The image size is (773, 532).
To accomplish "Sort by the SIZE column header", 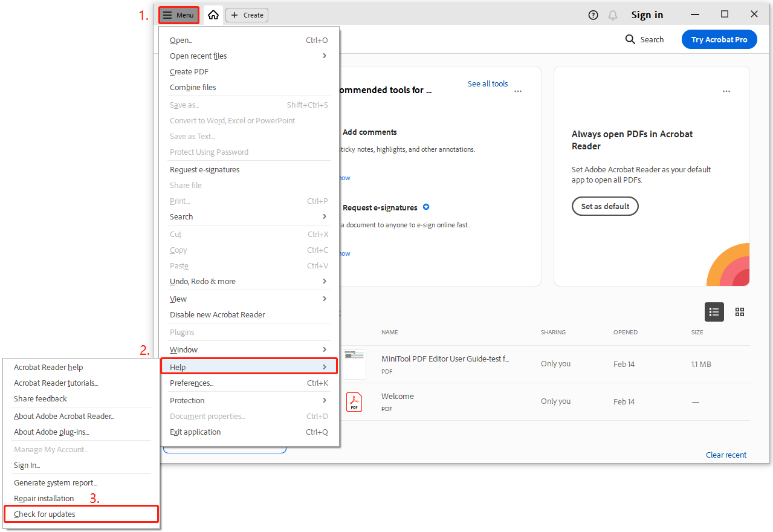I will pos(697,332).
